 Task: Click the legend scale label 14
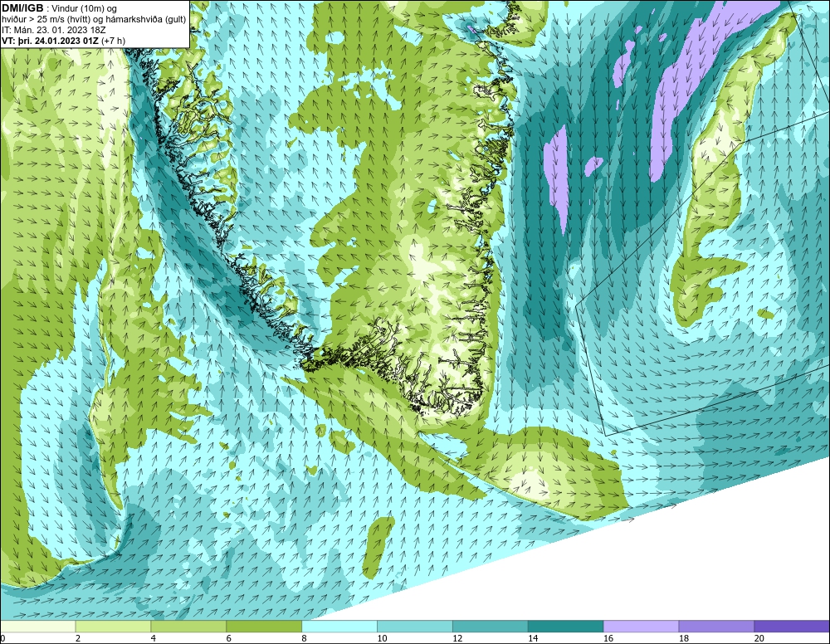pyautogui.click(x=533, y=639)
